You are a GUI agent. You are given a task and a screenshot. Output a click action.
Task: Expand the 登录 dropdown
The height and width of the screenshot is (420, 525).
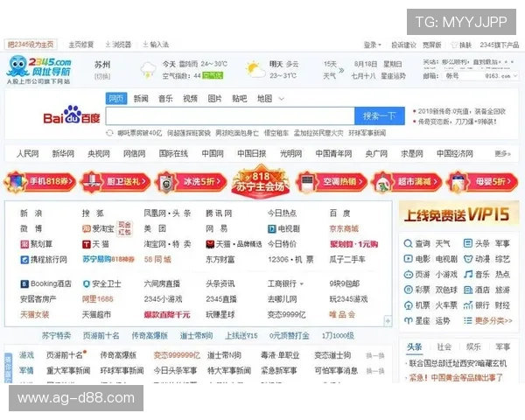[x=373, y=45]
